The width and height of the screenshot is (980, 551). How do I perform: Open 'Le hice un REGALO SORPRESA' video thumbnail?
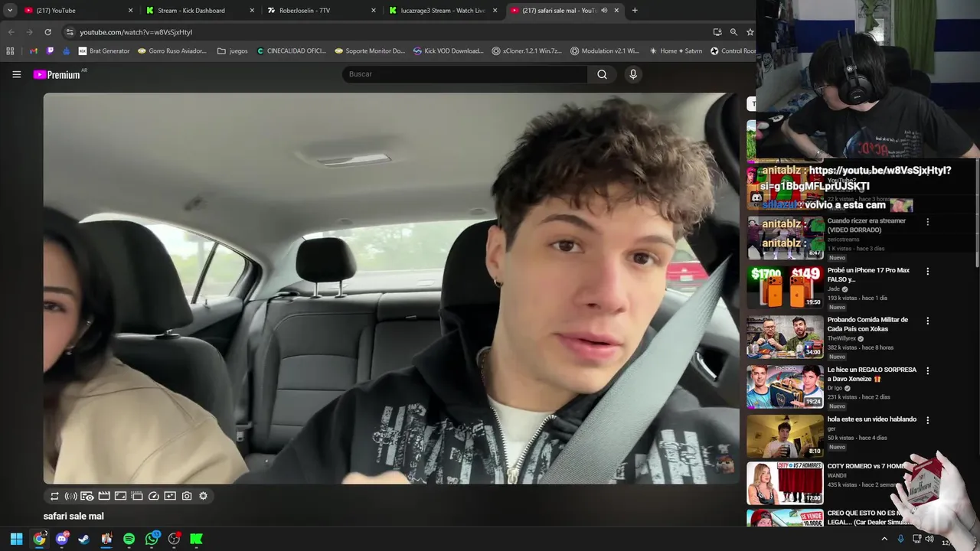pos(785,386)
